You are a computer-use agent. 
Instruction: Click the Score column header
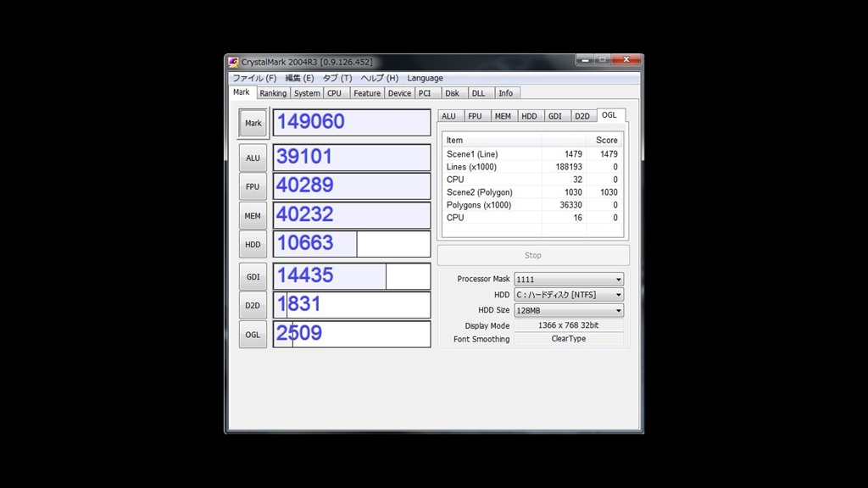pos(604,140)
